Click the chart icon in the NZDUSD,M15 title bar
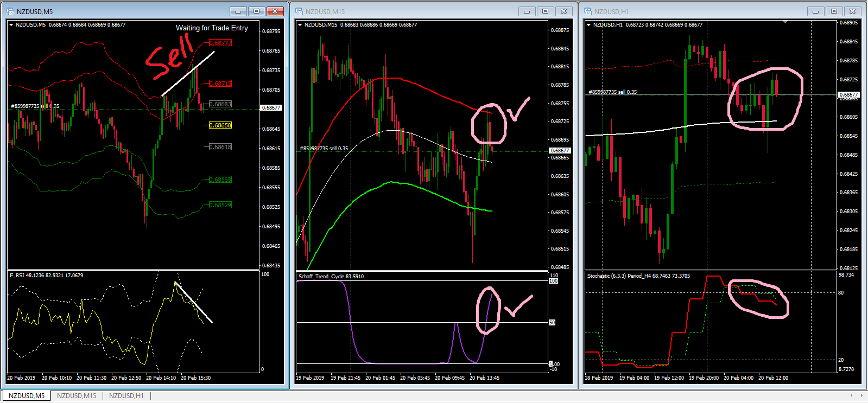Screen dimensions: 868x403 [x=299, y=11]
